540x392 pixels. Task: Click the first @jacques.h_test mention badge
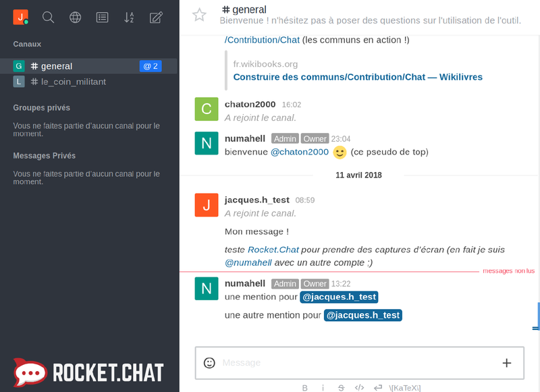(339, 297)
